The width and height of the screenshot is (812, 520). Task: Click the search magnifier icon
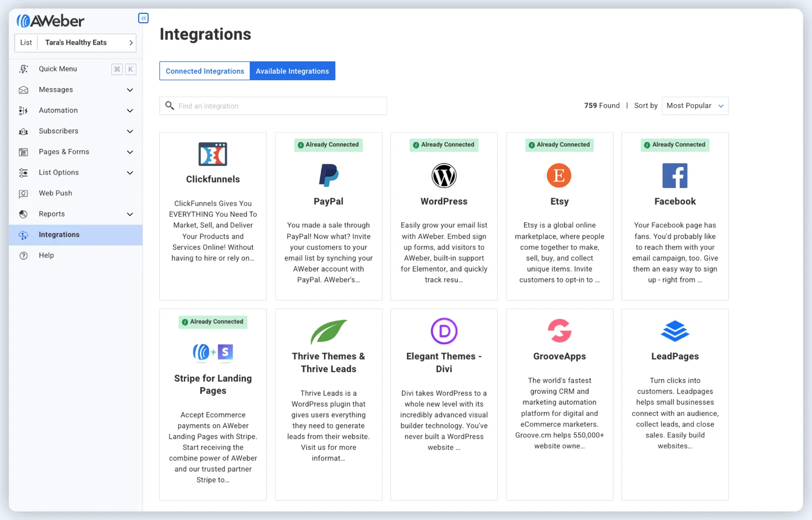tap(170, 106)
